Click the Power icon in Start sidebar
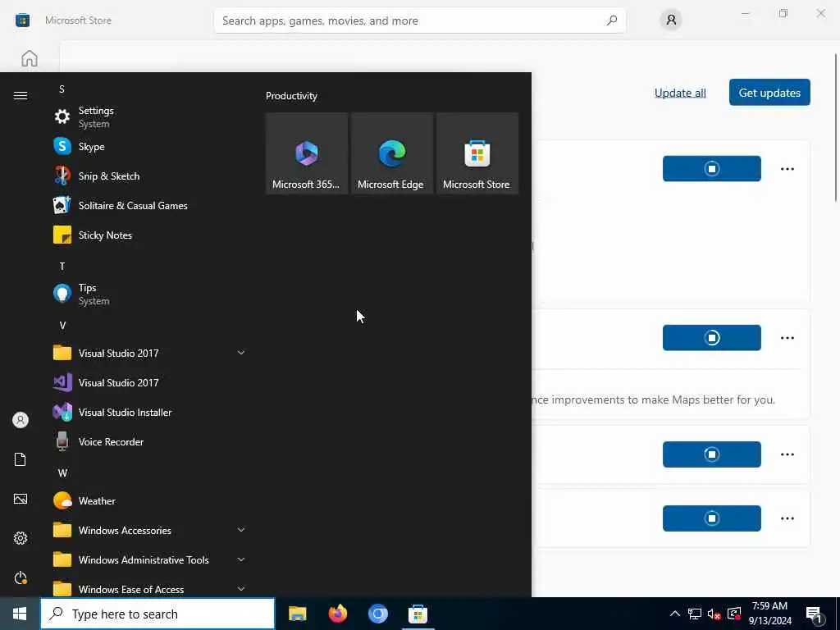The image size is (840, 630). 21,577
